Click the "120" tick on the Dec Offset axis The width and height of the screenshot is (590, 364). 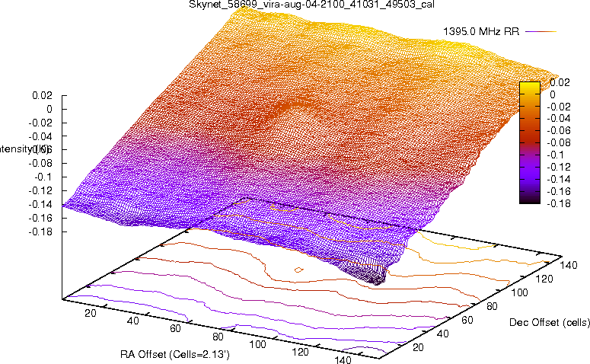click(x=544, y=279)
